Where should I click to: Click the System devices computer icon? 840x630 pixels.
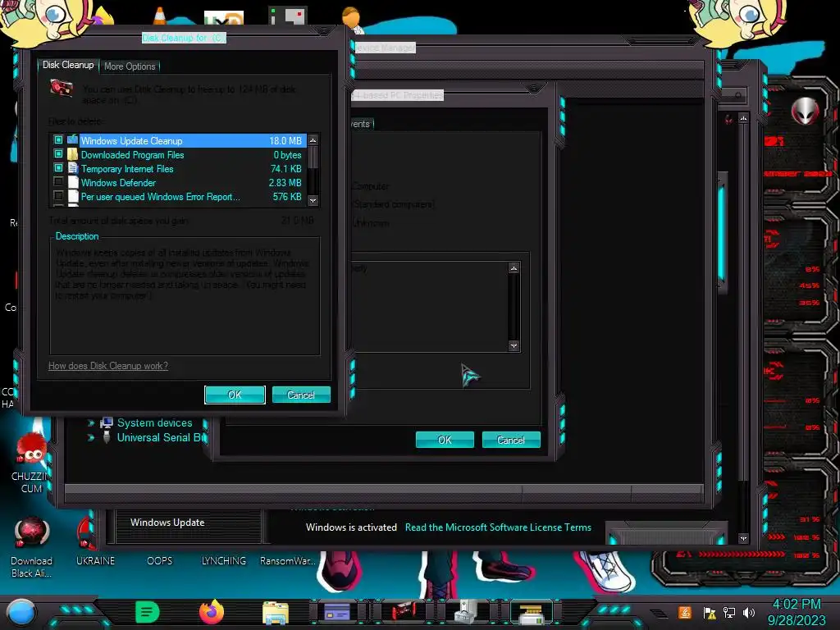coord(107,422)
